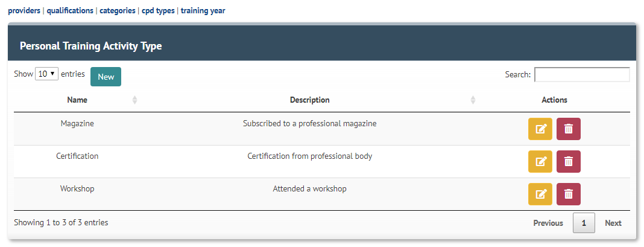Focus the Search input field
Screen dimensions: 644x247
coord(582,74)
